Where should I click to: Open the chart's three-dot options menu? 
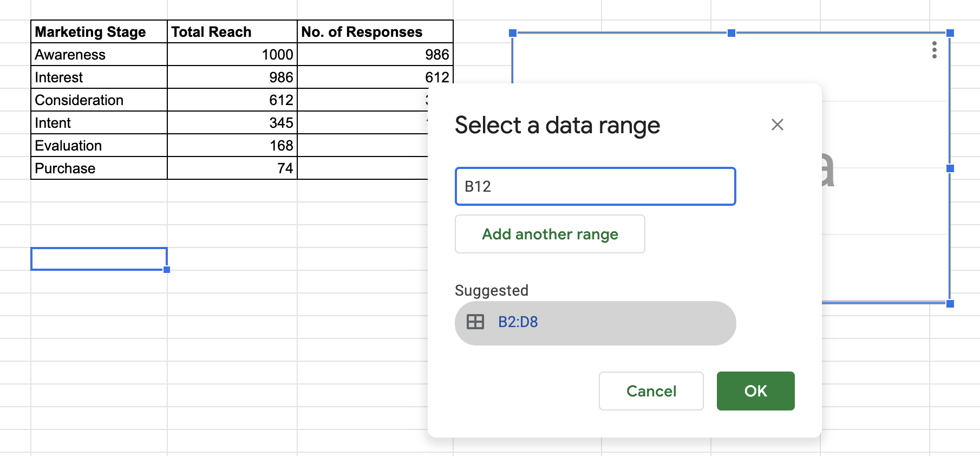pyautogui.click(x=934, y=50)
